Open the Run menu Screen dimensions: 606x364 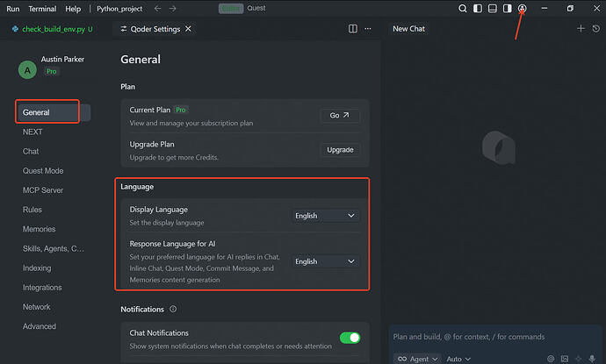[13, 9]
